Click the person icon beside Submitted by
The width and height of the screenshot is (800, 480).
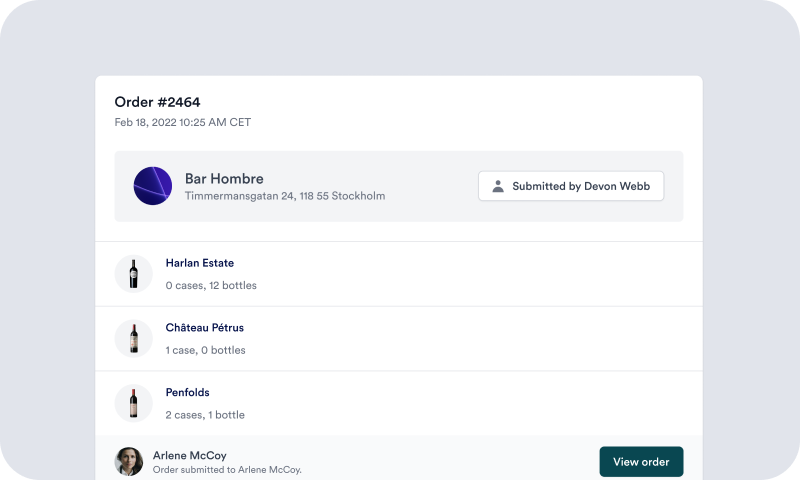498,186
